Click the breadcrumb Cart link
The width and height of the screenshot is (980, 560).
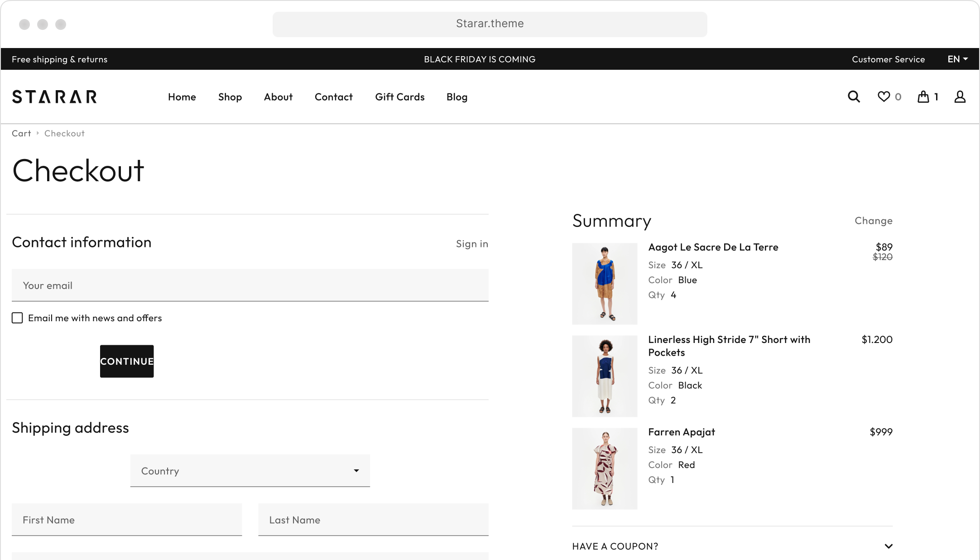tap(21, 133)
